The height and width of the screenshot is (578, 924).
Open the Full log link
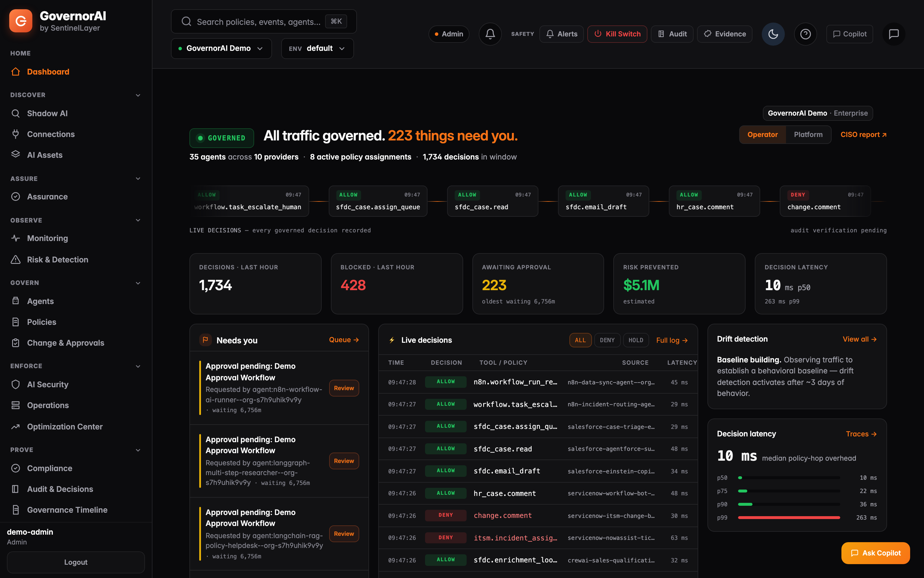672,340
